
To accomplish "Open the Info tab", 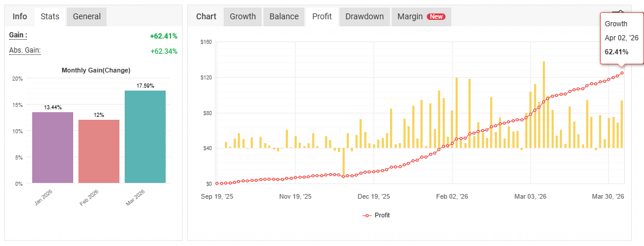I will 20,16.
